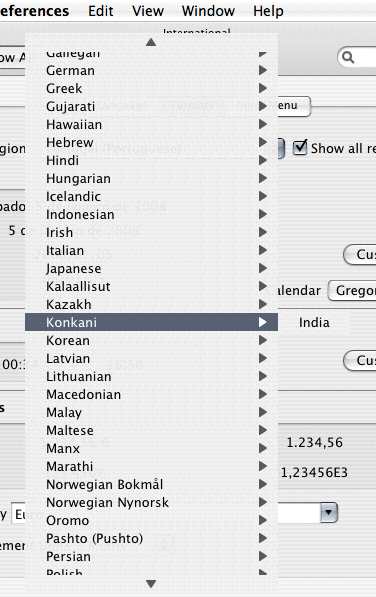
Task: Select Korean from the language menu
Action: 151,340
